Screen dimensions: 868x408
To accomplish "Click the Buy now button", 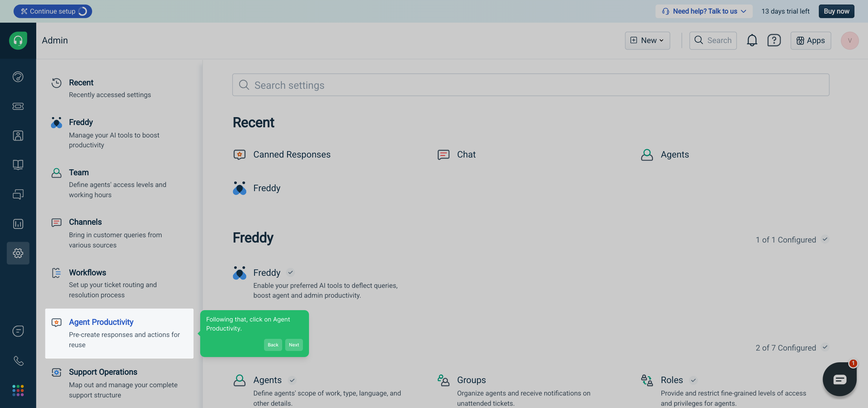I will click(x=836, y=11).
